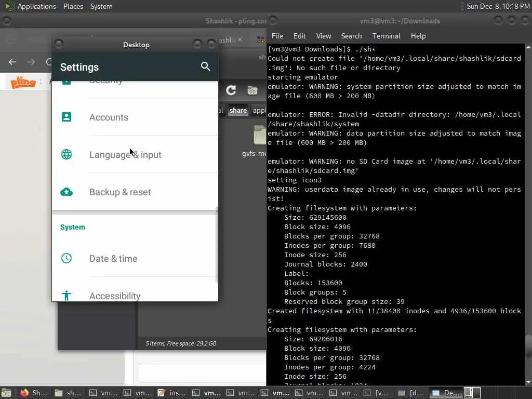Click the show desktop icon in taskbar

pyautogui.click(x=6, y=393)
